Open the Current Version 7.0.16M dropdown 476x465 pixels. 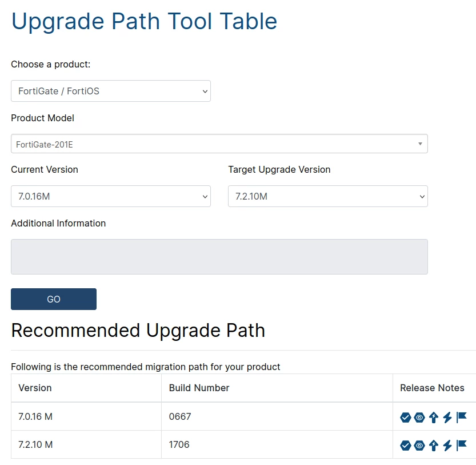coord(111,196)
